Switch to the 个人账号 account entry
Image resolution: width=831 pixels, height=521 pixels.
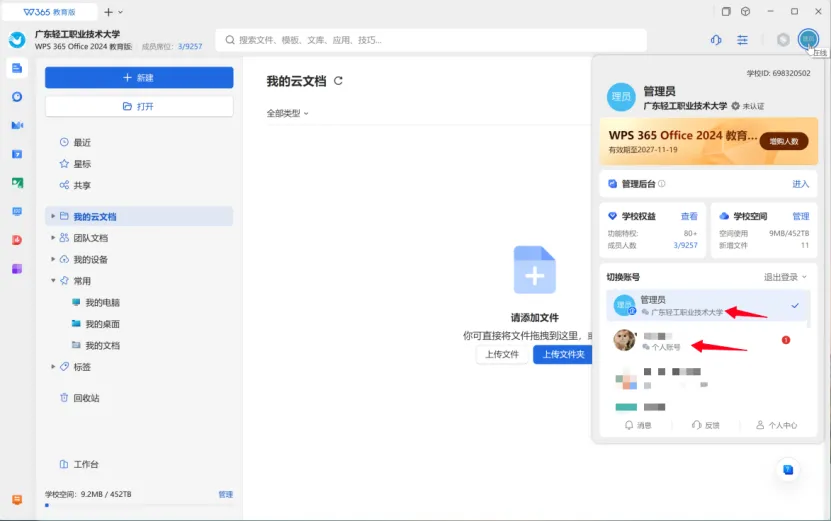(x=708, y=340)
